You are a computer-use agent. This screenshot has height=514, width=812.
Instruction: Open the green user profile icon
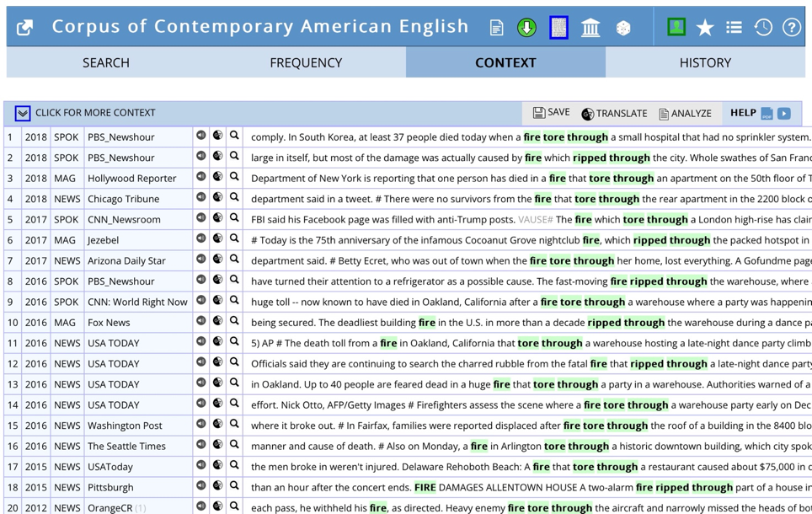coord(676,27)
